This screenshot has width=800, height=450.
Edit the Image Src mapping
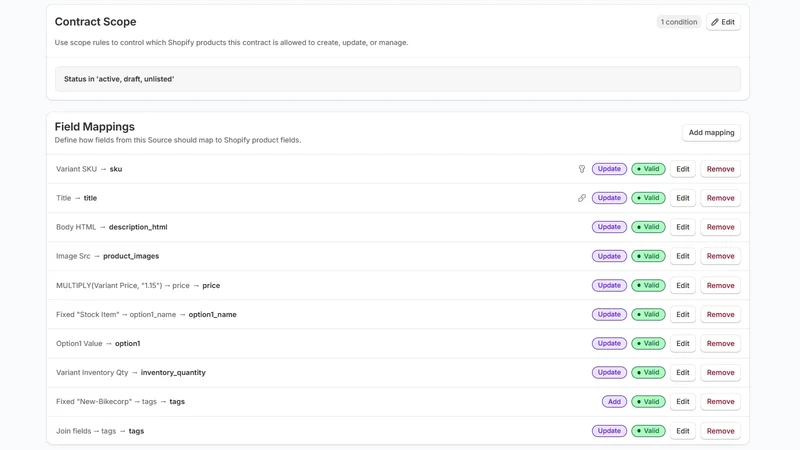[683, 256]
